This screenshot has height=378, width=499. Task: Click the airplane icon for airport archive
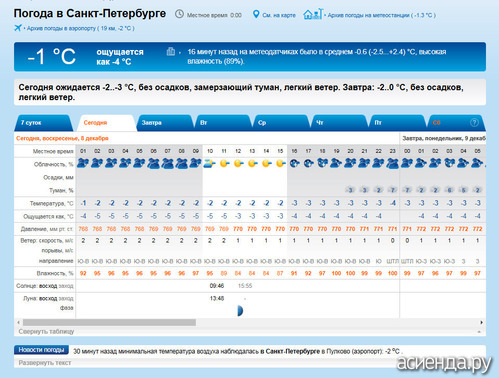[x=18, y=28]
